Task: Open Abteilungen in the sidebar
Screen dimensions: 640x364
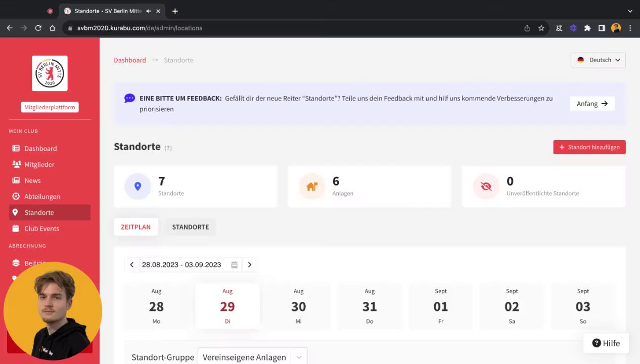Action: coord(50,197)
